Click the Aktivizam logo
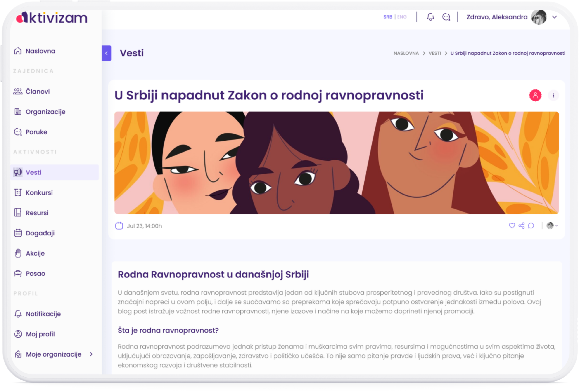Viewport: 579px width, 392px height. tap(52, 18)
